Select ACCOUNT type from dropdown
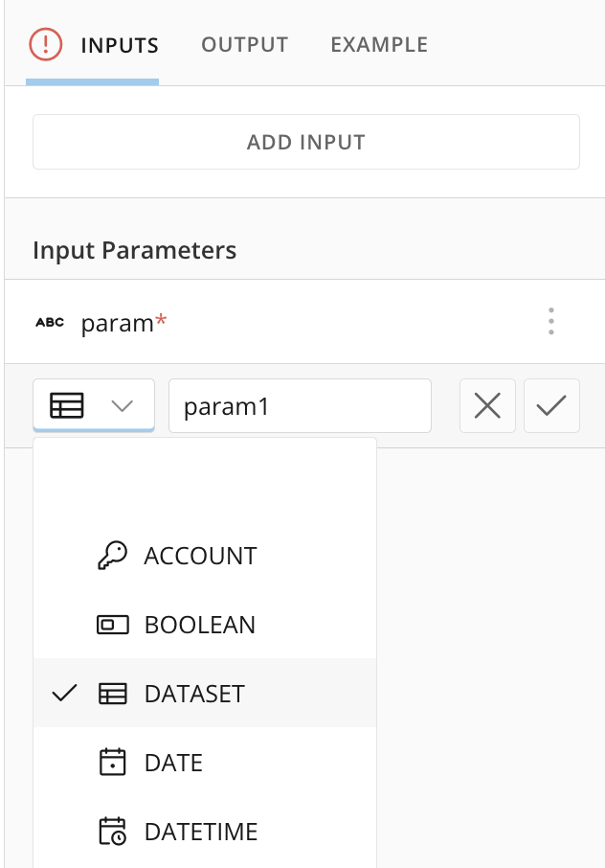The image size is (605, 868). point(200,556)
